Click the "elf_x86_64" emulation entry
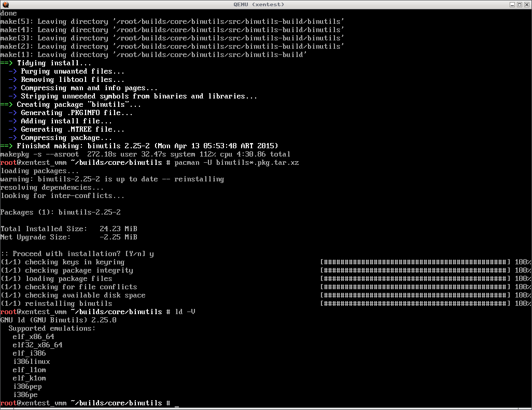Screen dimensions: 532x410 click(x=33, y=337)
